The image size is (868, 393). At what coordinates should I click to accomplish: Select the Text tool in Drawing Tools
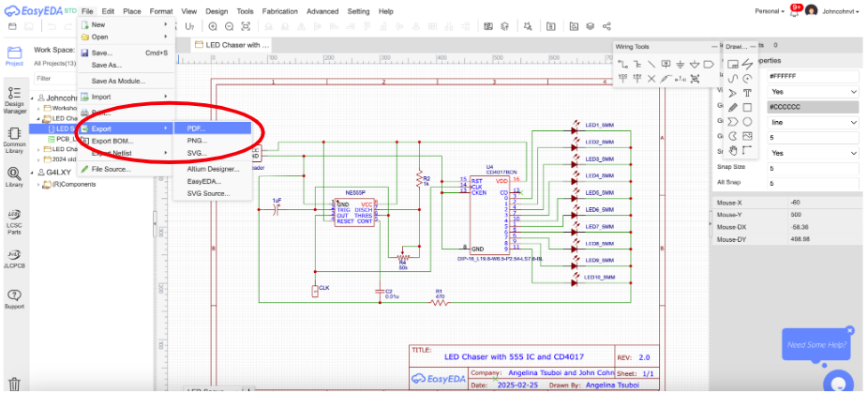point(747,93)
